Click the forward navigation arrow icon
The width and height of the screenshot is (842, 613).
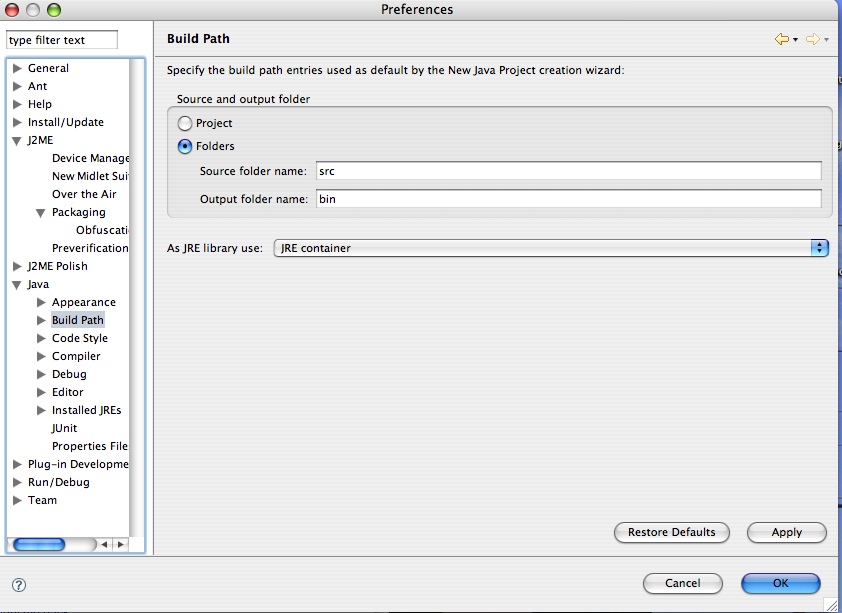click(x=812, y=39)
